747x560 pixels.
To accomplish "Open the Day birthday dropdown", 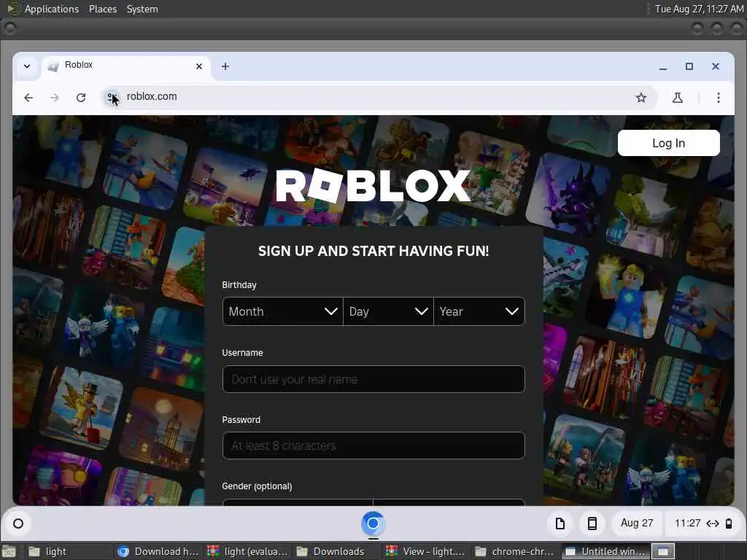I will click(388, 311).
